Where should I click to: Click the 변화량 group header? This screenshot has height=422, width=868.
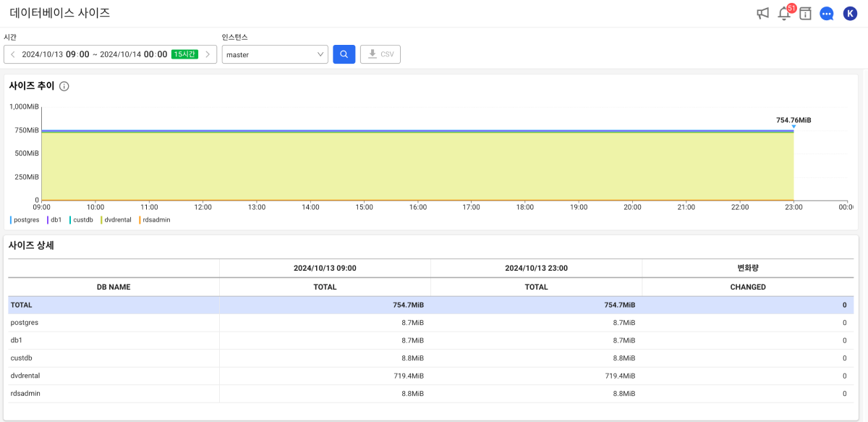748,268
